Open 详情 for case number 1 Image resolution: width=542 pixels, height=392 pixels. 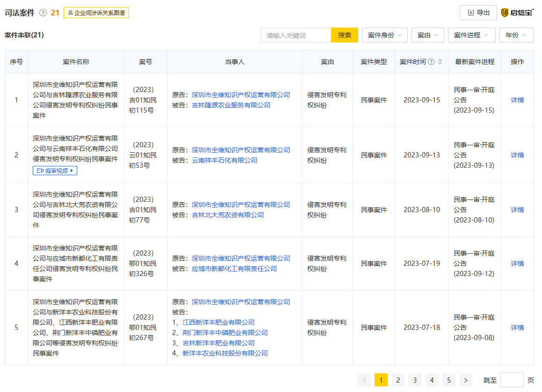517,100
